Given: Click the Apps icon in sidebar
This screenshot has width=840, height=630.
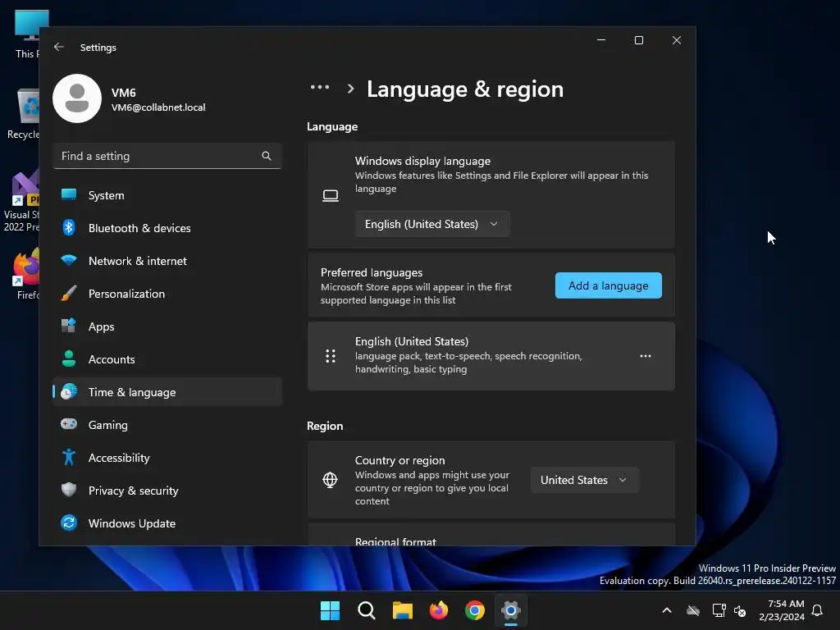Looking at the screenshot, I should point(69,326).
